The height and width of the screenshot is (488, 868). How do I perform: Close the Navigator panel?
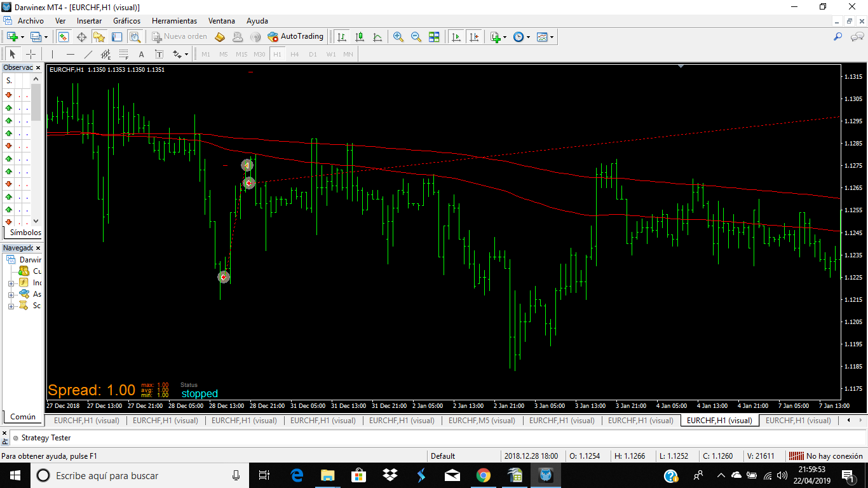38,248
